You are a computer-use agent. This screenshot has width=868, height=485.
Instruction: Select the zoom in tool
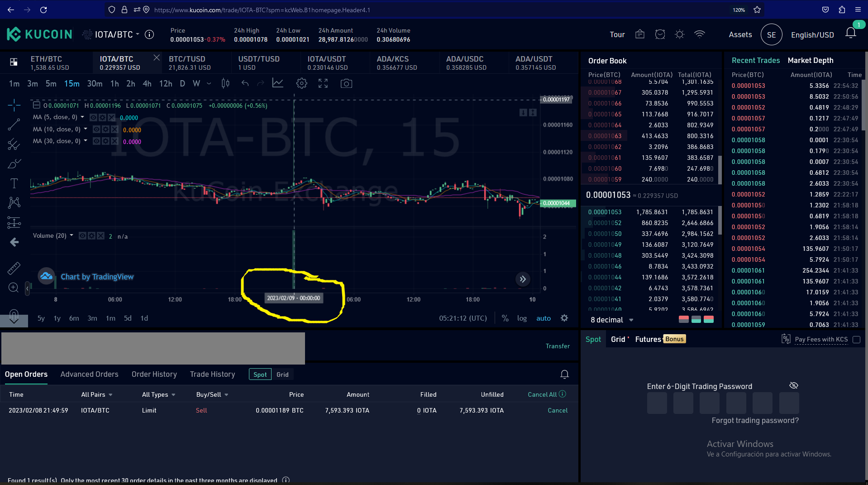[14, 288]
